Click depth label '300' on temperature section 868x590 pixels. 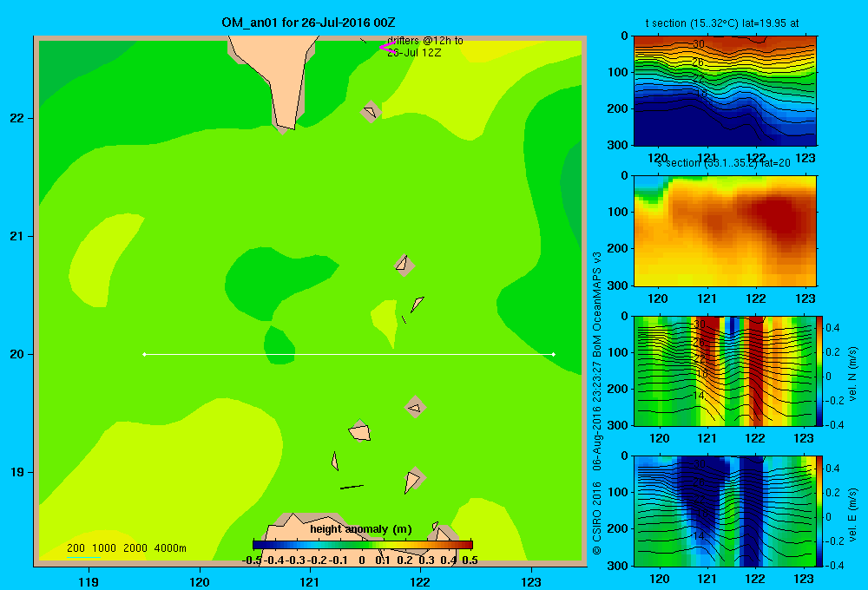tap(617, 145)
